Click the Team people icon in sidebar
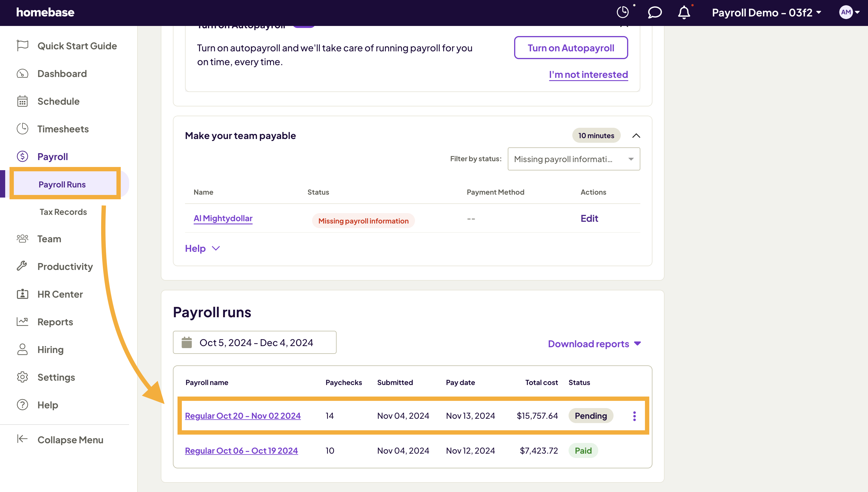Image resolution: width=868 pixels, height=492 pixels. (22, 239)
